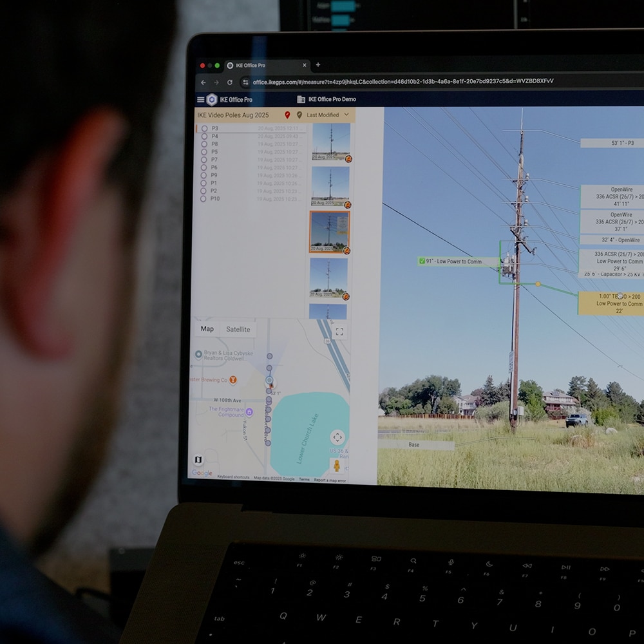Screen dimensions: 644x644
Task: Click the orange brewing company marker
Action: 233,380
